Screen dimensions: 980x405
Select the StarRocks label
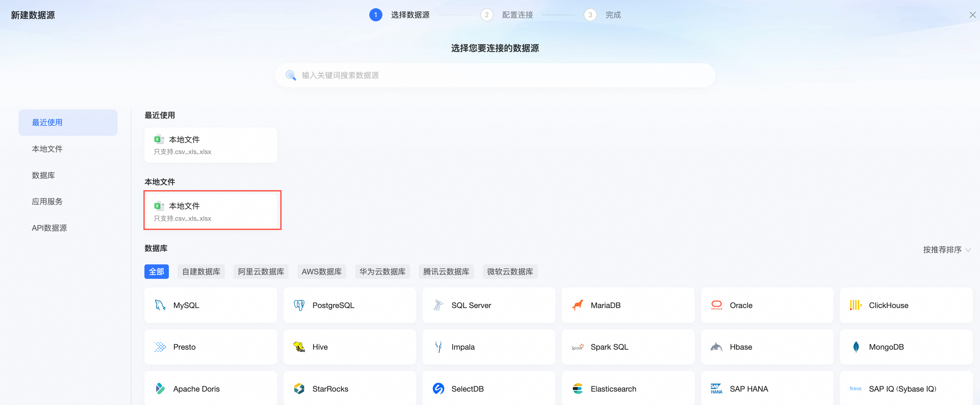click(330, 388)
